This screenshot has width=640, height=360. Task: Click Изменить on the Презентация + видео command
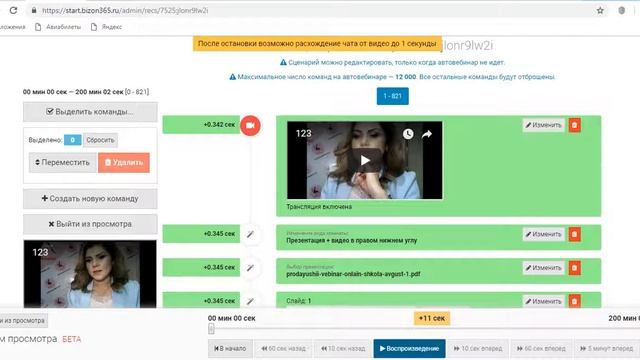(x=543, y=234)
